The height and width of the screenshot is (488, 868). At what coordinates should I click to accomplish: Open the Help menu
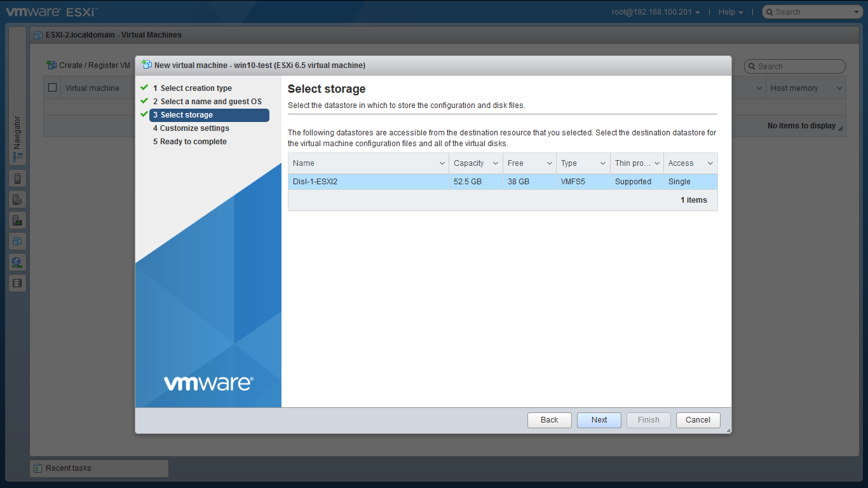(x=730, y=12)
